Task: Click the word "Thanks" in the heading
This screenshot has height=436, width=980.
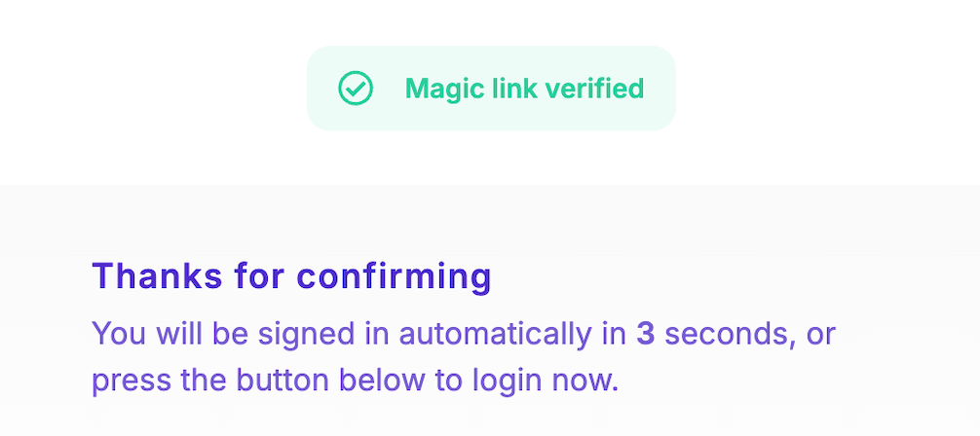Action: point(155,277)
